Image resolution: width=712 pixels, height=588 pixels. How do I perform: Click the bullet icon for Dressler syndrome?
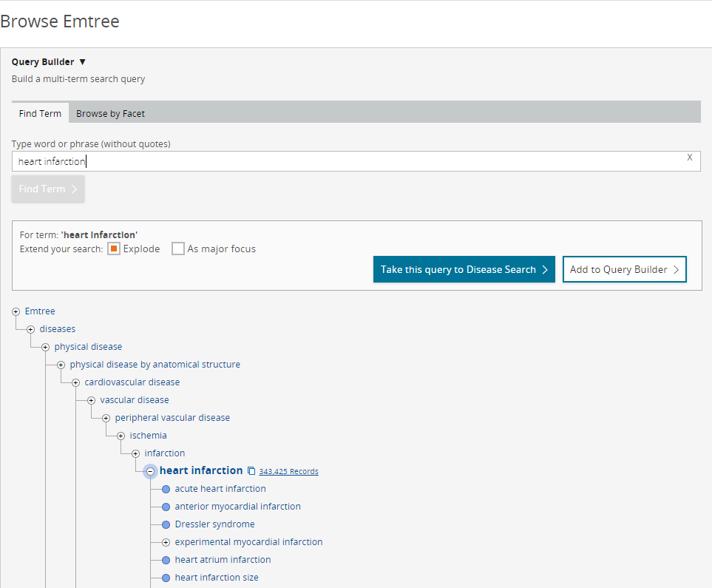tap(166, 524)
